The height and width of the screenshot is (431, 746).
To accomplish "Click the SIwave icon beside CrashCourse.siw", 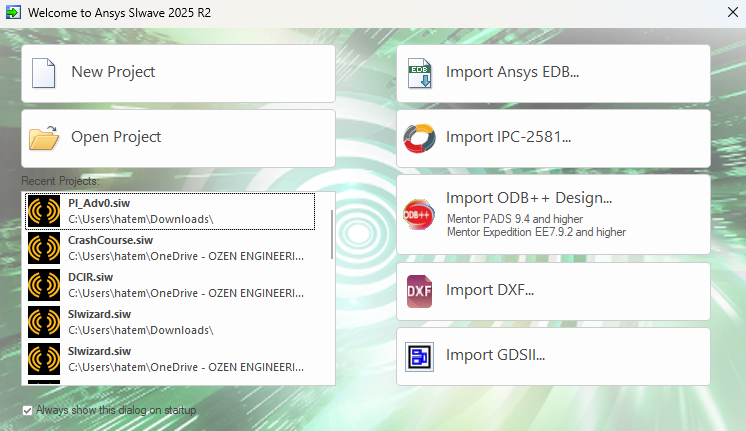I will point(44,247).
